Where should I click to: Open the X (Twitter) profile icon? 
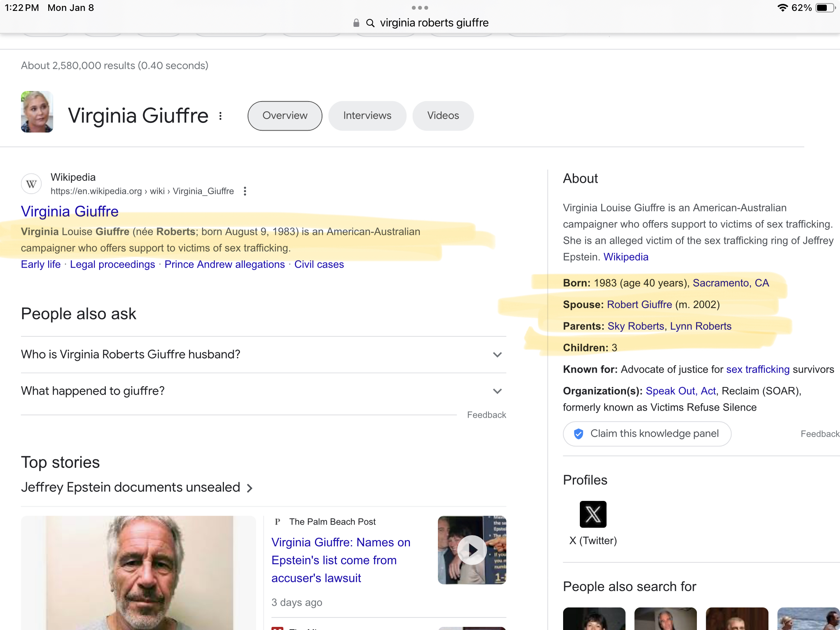click(593, 514)
